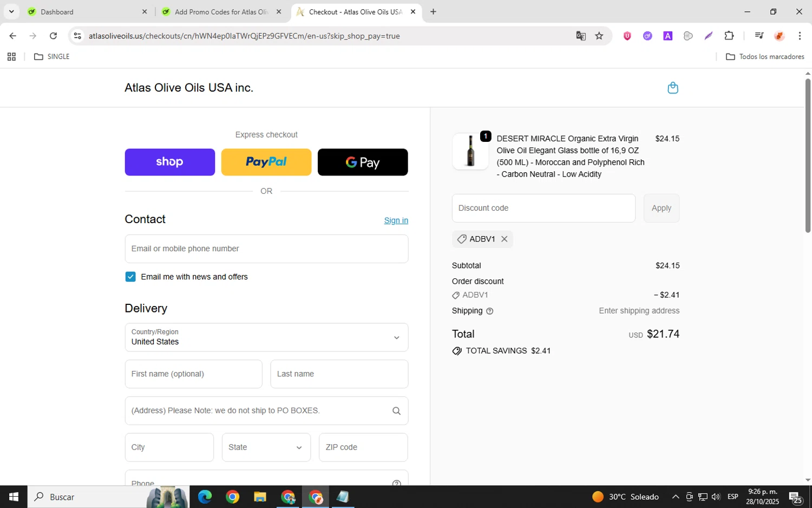The image size is (812, 508).
Task: Expand the Country/Region dropdown
Action: pos(266,337)
